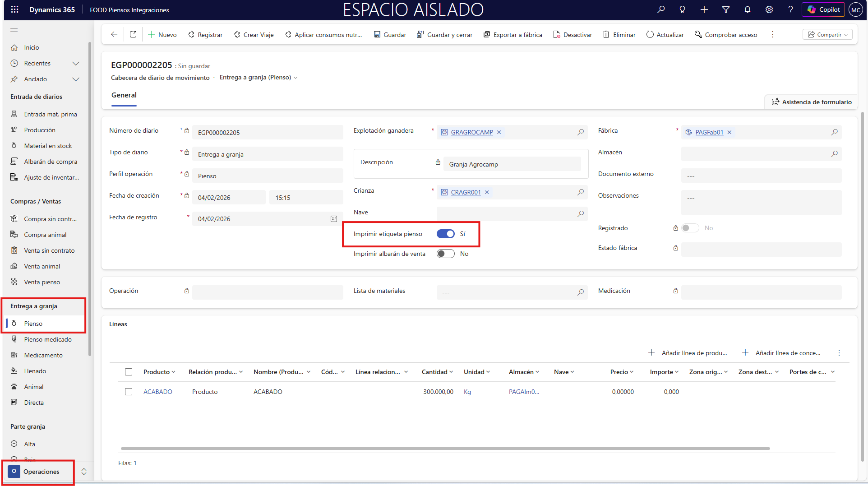This screenshot has width=868, height=486.
Task: Open the settings gear icon
Action: [x=769, y=9]
